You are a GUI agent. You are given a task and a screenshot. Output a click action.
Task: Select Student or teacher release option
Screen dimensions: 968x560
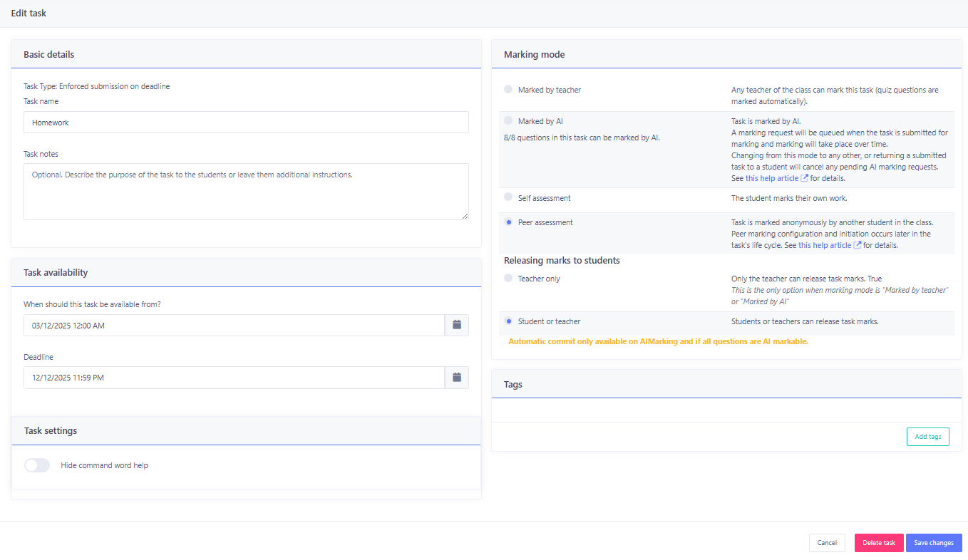click(x=508, y=321)
